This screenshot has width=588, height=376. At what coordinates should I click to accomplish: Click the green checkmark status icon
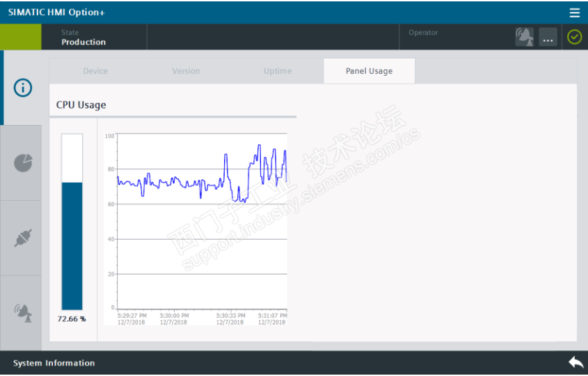click(575, 37)
